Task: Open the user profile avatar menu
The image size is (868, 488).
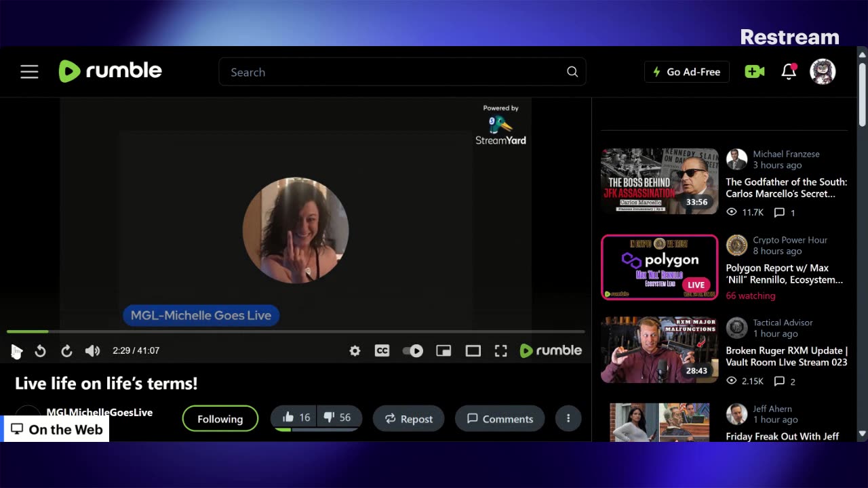Action: point(823,72)
